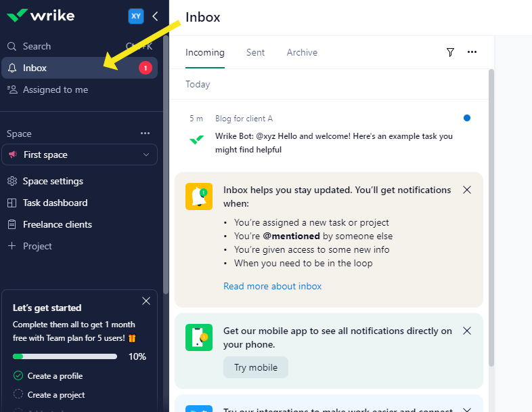The height and width of the screenshot is (412, 532).
Task: Expand the First space dropdown
Action: pyautogui.click(x=146, y=154)
